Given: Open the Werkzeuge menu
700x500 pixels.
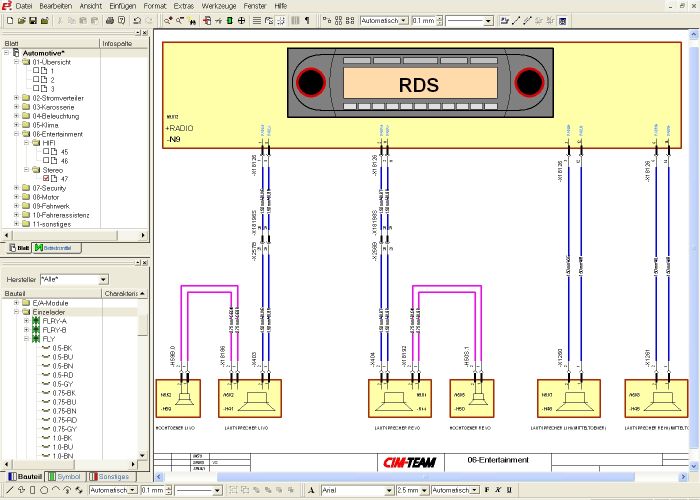Looking at the screenshot, I should [x=217, y=6].
